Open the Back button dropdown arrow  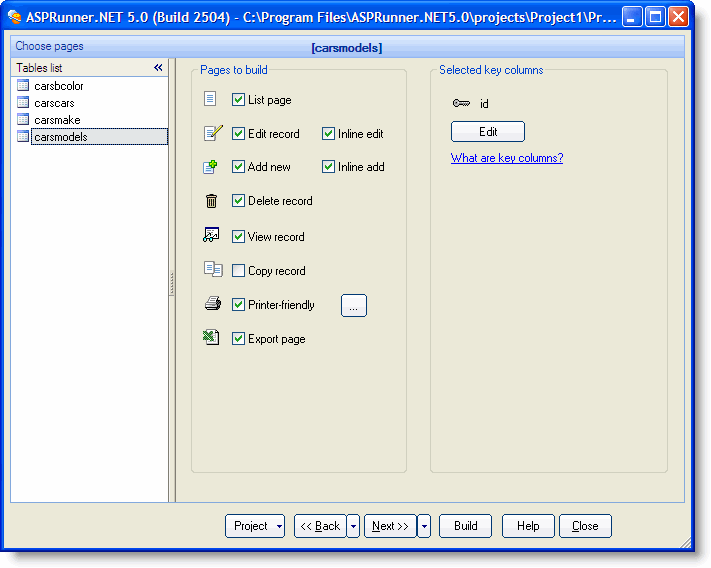click(x=353, y=526)
